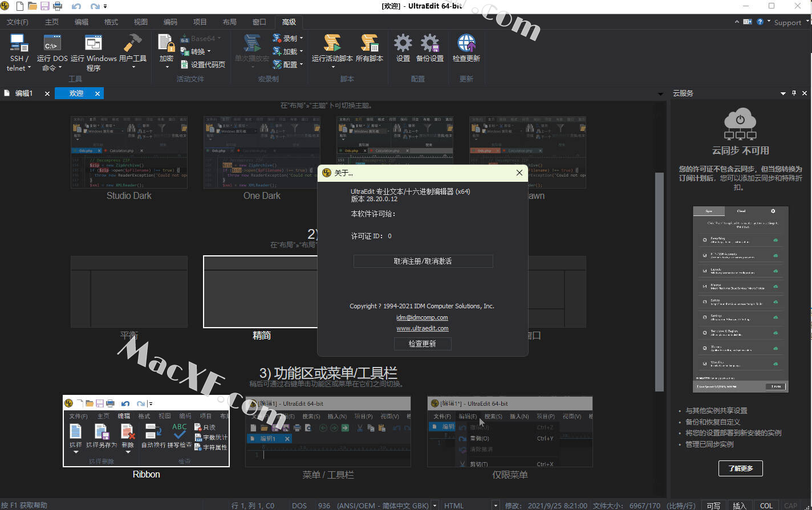Image resolution: width=812 pixels, height=510 pixels.
Task: Switch to the 格式 ribbon tab
Action: [111, 22]
